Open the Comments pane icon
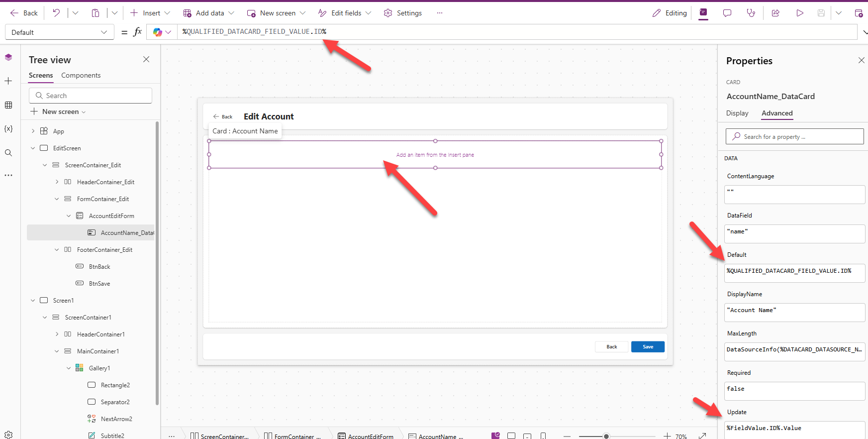868x439 pixels. point(727,13)
